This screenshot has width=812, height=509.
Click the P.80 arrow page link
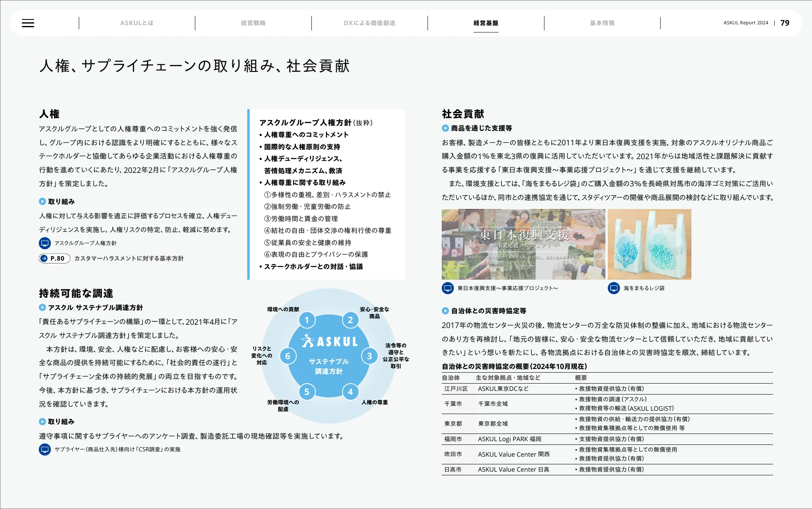pyautogui.click(x=54, y=259)
